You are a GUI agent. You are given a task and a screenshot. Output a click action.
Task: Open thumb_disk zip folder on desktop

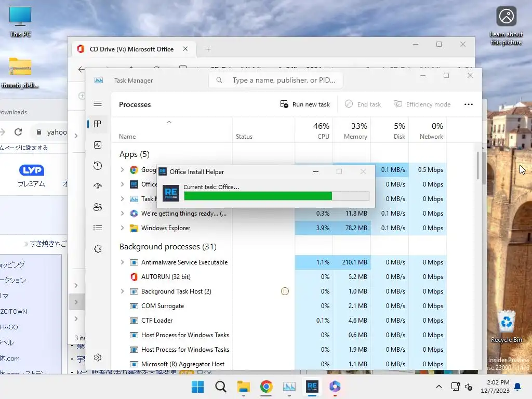click(x=20, y=72)
